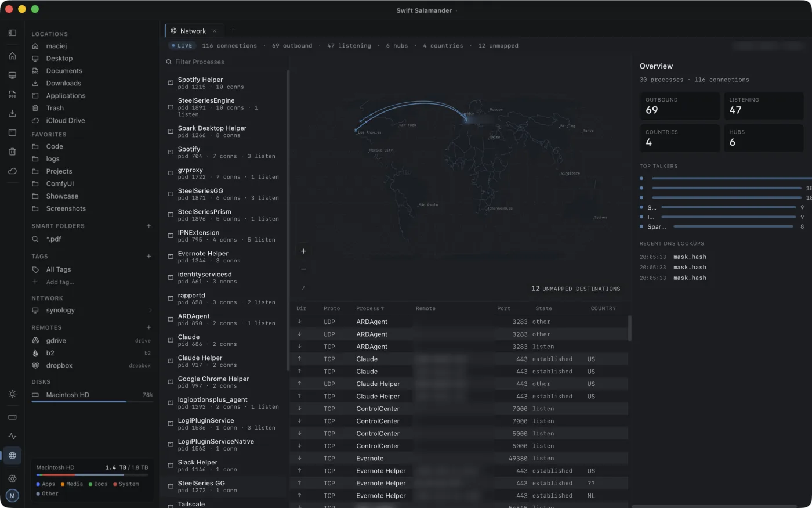Toggle the LIVE capture badge
Screen dimensions: 812x508
182,45
